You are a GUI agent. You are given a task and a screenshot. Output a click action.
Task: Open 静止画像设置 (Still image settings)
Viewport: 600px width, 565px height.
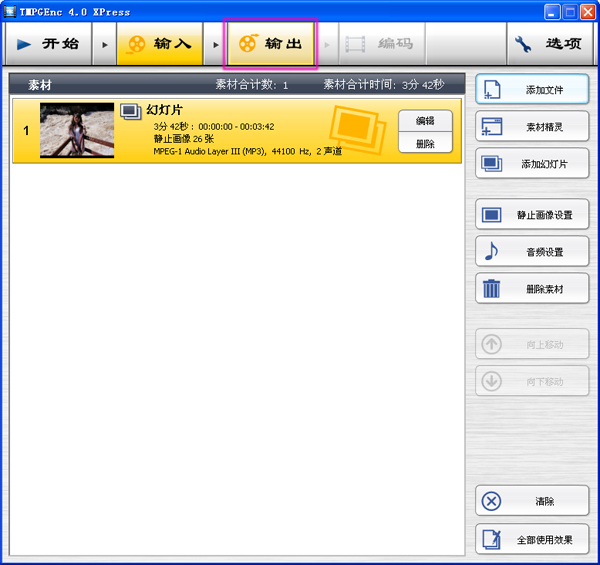coord(532,214)
